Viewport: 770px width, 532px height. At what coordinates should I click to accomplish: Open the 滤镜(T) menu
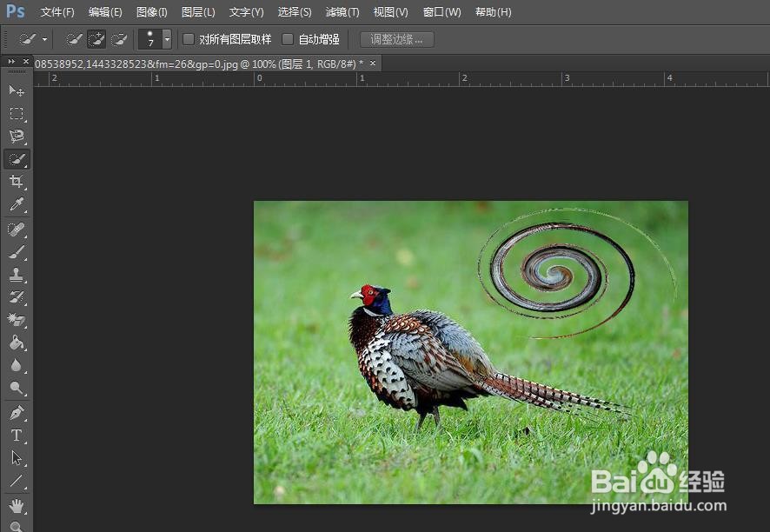pos(342,12)
